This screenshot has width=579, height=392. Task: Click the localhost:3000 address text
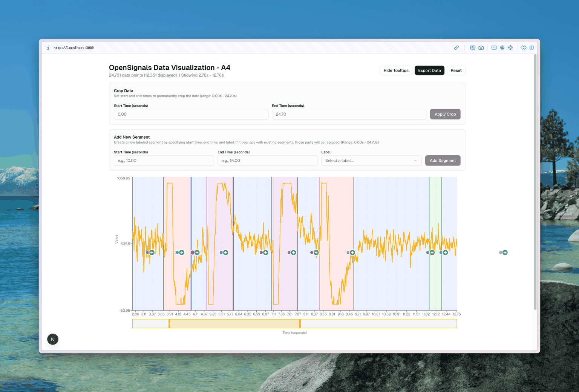pos(74,48)
